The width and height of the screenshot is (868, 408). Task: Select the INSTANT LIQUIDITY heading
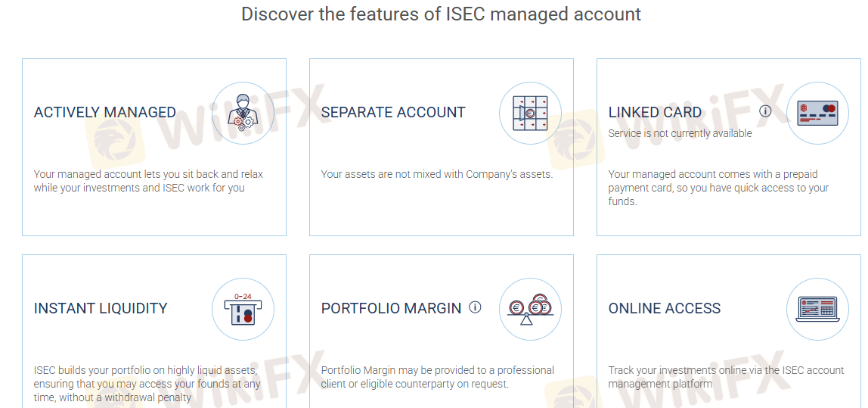coord(101,309)
